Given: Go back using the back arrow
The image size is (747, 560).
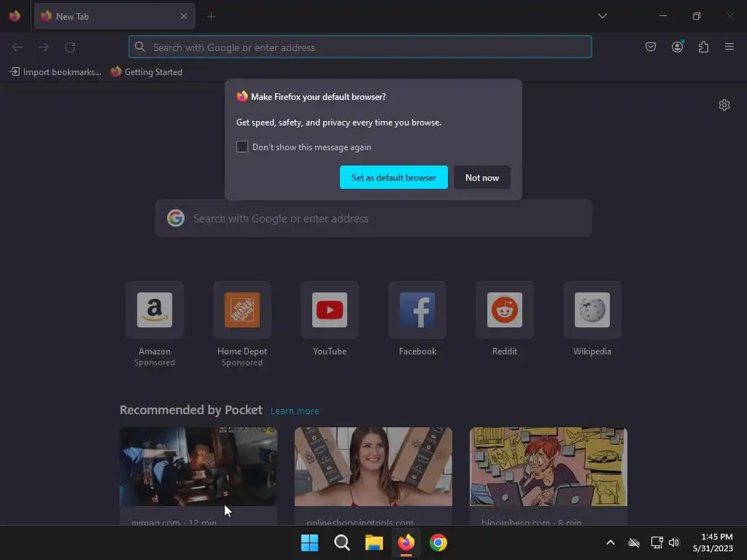Looking at the screenshot, I should pyautogui.click(x=18, y=47).
